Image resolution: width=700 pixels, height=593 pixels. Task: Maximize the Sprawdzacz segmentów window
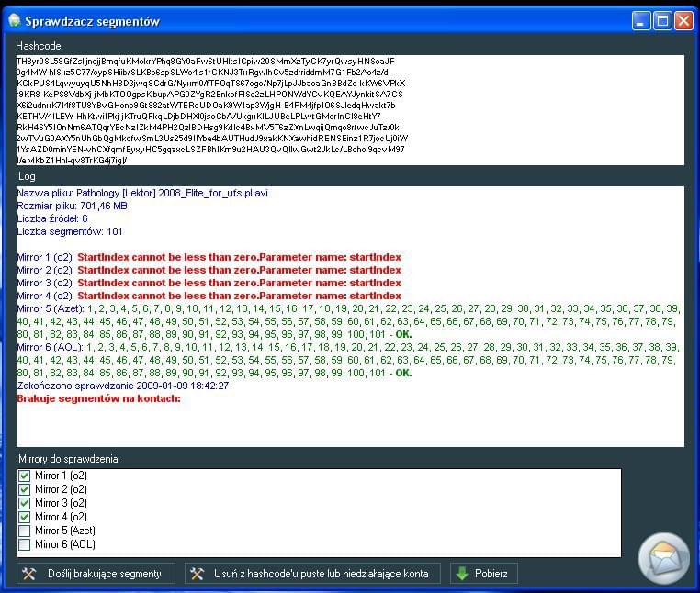(x=661, y=20)
